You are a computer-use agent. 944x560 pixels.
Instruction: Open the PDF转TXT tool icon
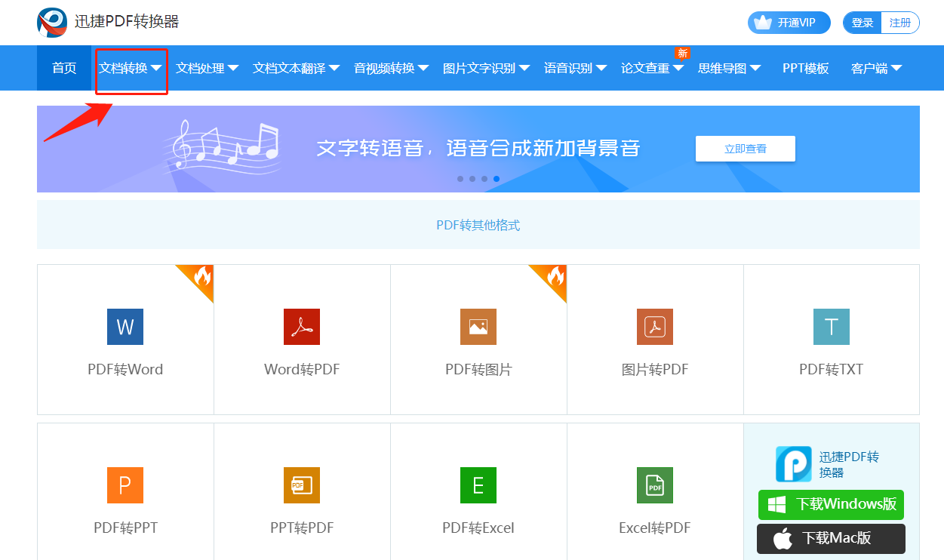coord(831,327)
